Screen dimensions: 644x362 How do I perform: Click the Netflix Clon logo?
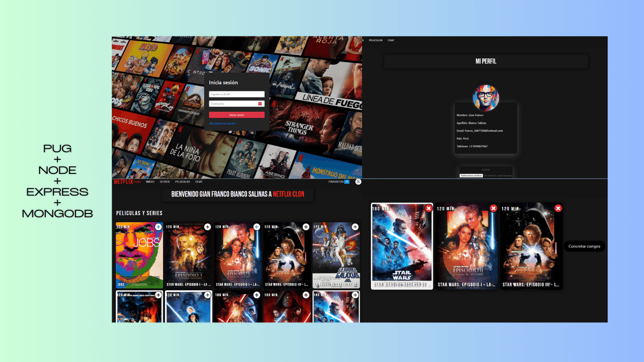127,181
